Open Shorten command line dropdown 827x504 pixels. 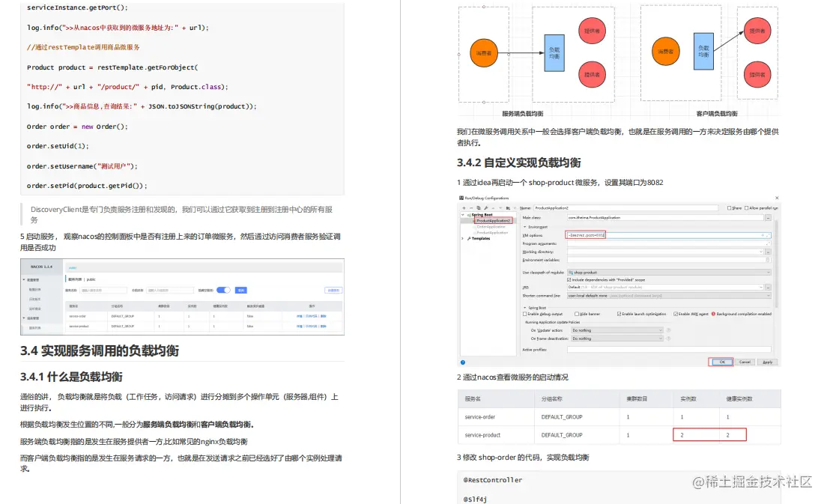point(669,295)
